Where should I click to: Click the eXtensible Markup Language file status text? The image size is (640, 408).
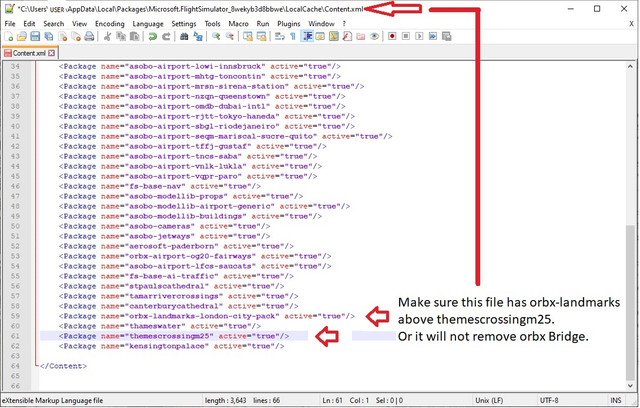coord(53,400)
